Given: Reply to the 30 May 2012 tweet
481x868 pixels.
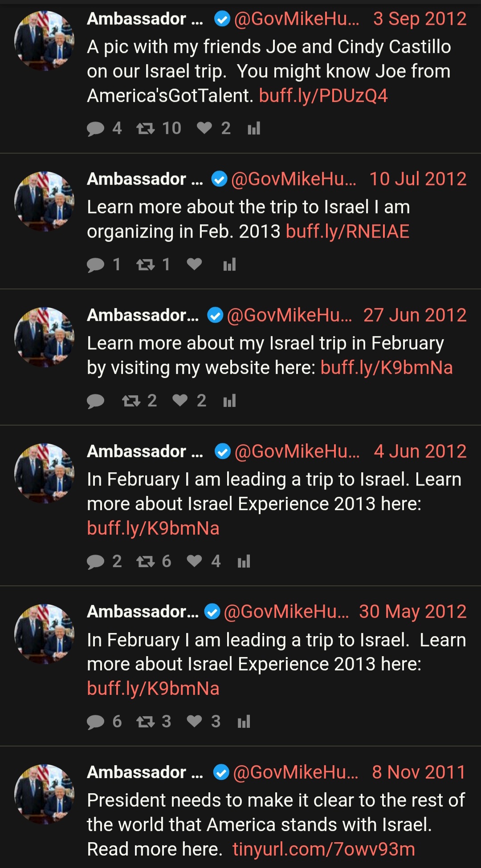Looking at the screenshot, I should click(x=95, y=722).
